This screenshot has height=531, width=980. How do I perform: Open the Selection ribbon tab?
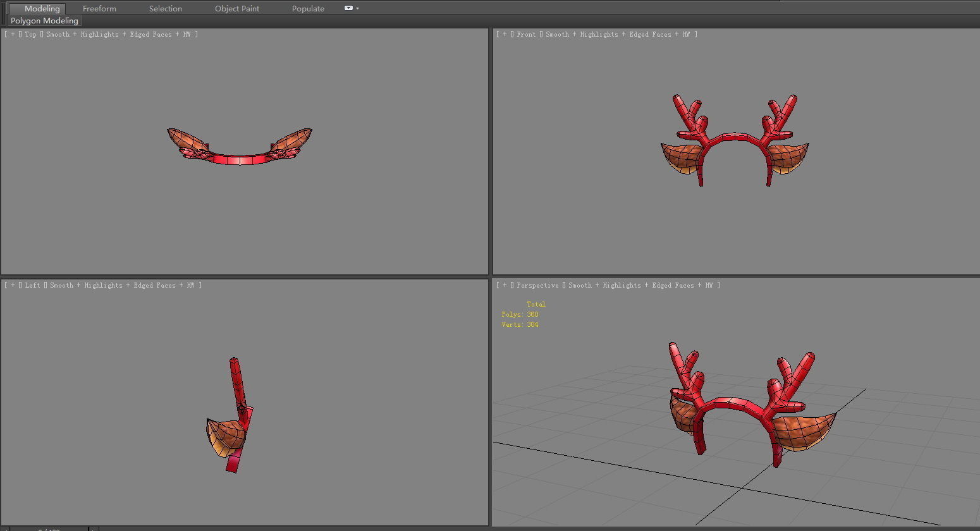pos(166,8)
